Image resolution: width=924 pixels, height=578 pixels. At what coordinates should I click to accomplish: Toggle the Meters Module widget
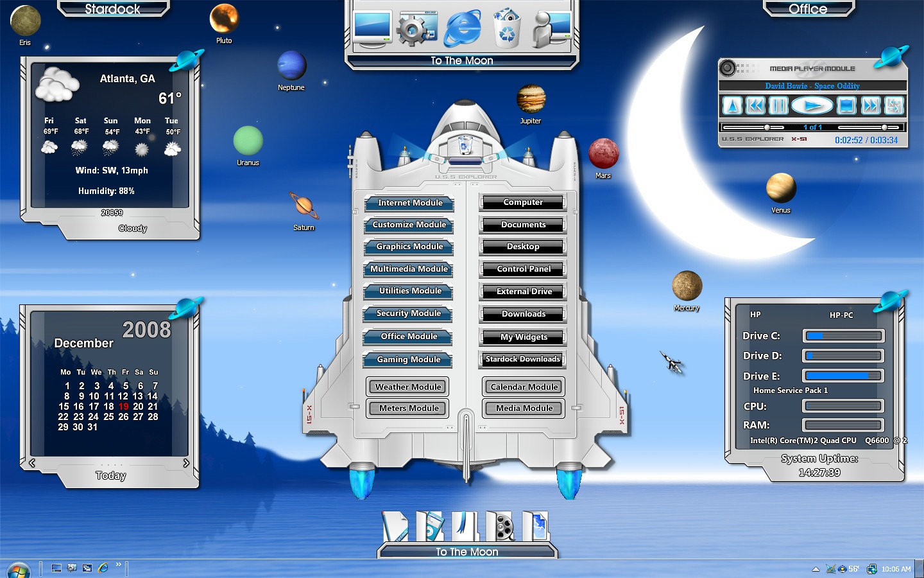click(408, 408)
